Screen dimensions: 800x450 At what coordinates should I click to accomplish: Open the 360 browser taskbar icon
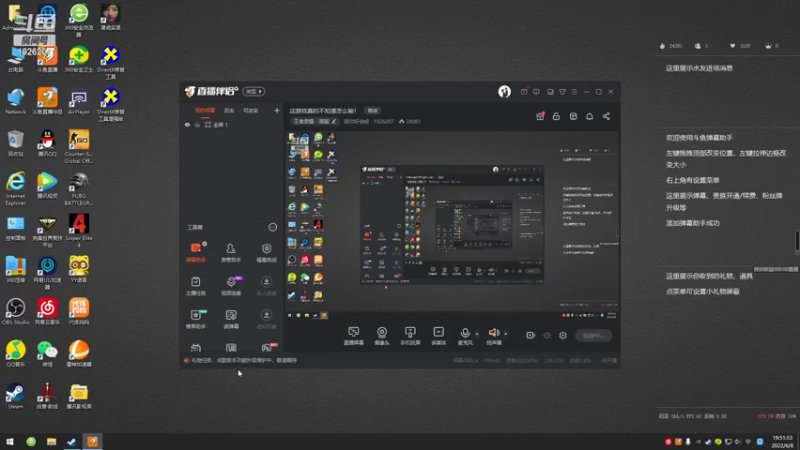click(x=31, y=441)
